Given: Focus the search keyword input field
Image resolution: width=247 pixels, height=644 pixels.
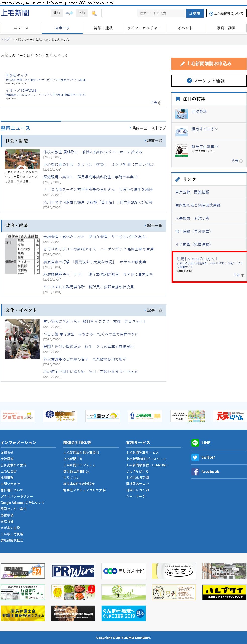Looking at the screenshot, I should [161, 13].
